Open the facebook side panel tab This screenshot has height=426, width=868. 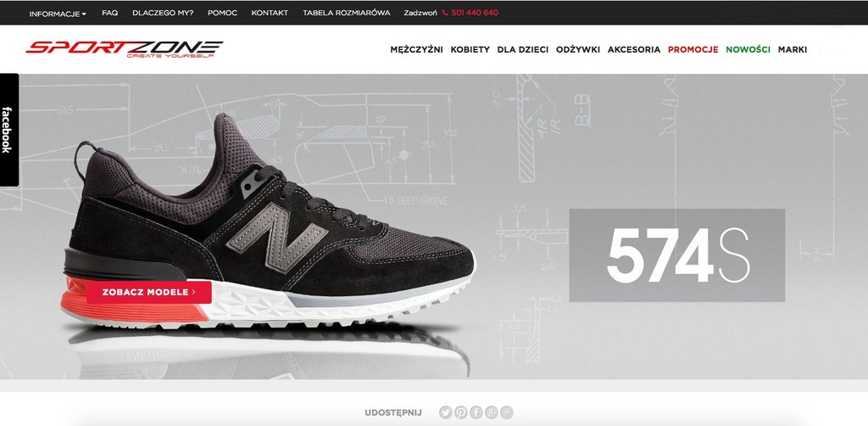[8, 130]
